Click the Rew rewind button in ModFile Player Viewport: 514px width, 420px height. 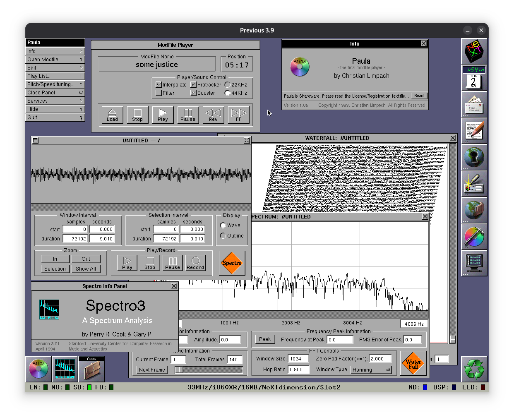click(213, 115)
